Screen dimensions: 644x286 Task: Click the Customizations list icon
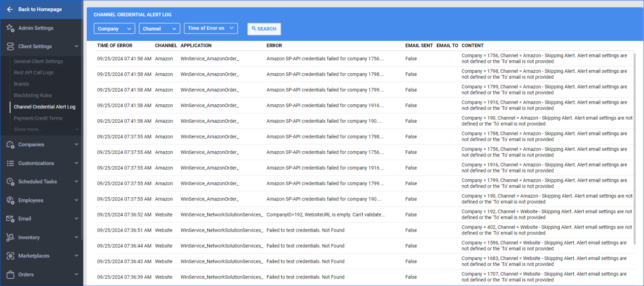click(10, 163)
